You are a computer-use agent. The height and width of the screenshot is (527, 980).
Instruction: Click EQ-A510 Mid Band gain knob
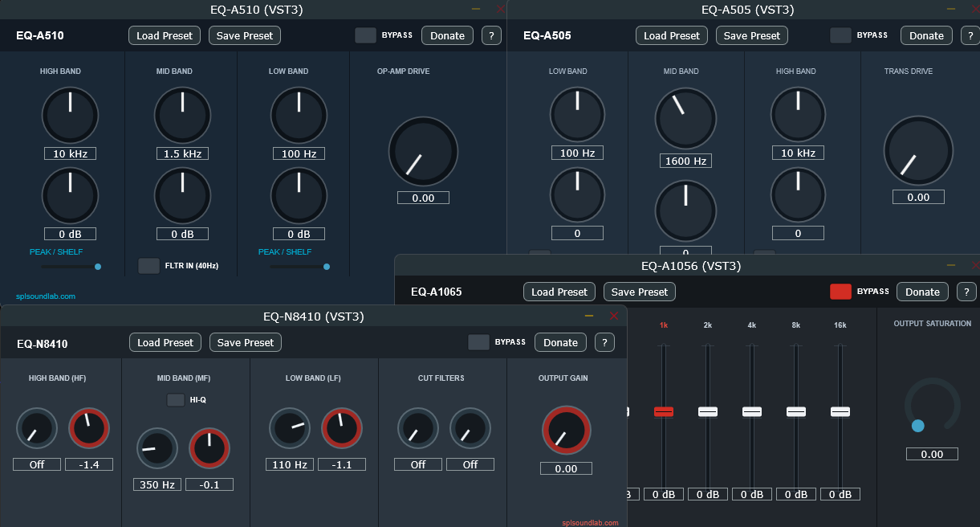182,195
